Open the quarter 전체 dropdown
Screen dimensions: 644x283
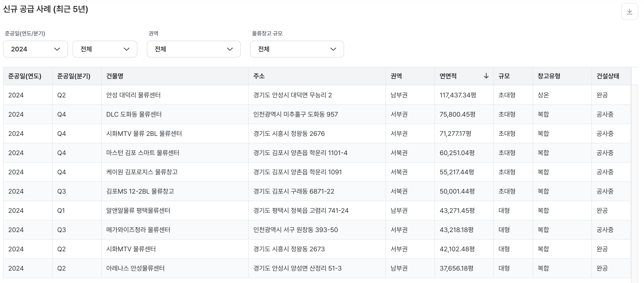[x=105, y=49]
